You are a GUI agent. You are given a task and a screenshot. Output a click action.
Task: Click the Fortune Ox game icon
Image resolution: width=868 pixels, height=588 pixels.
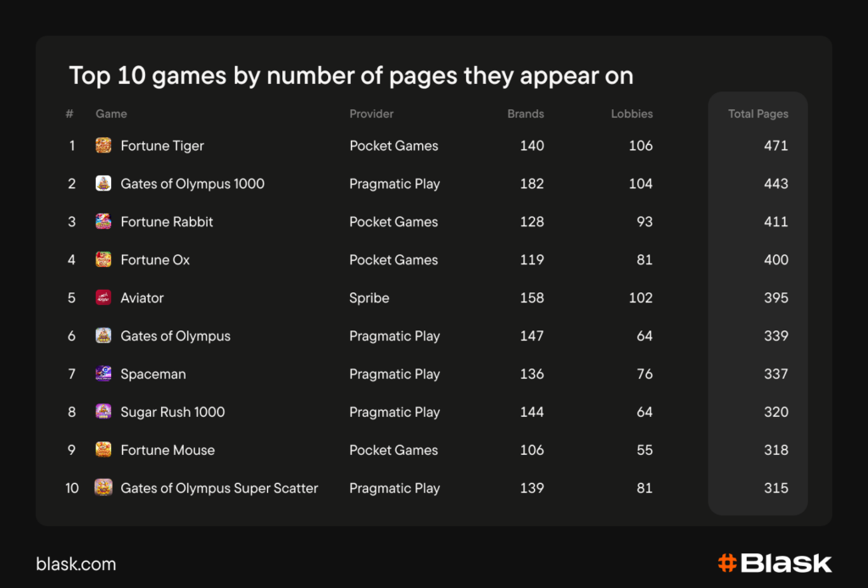click(x=103, y=260)
